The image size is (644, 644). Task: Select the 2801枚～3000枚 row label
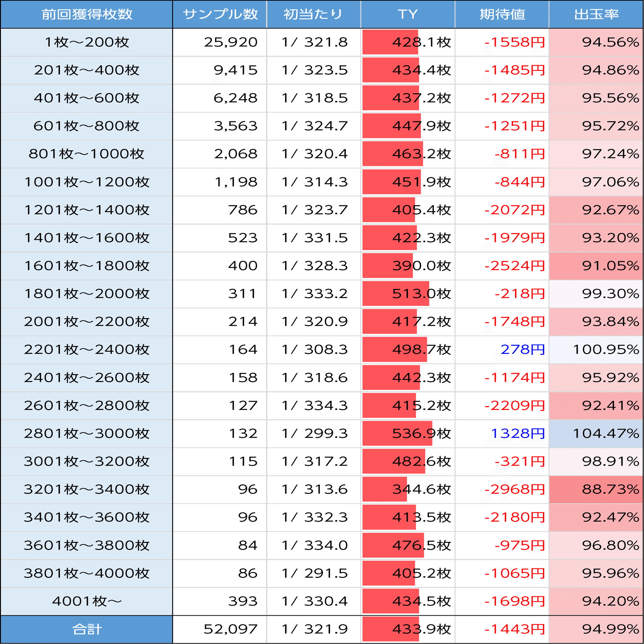pos(87,434)
